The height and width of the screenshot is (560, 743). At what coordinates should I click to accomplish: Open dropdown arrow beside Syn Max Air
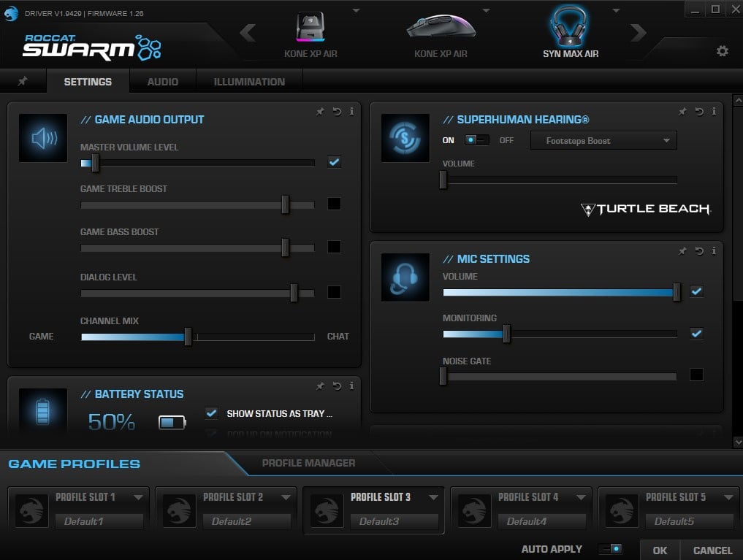(616, 10)
